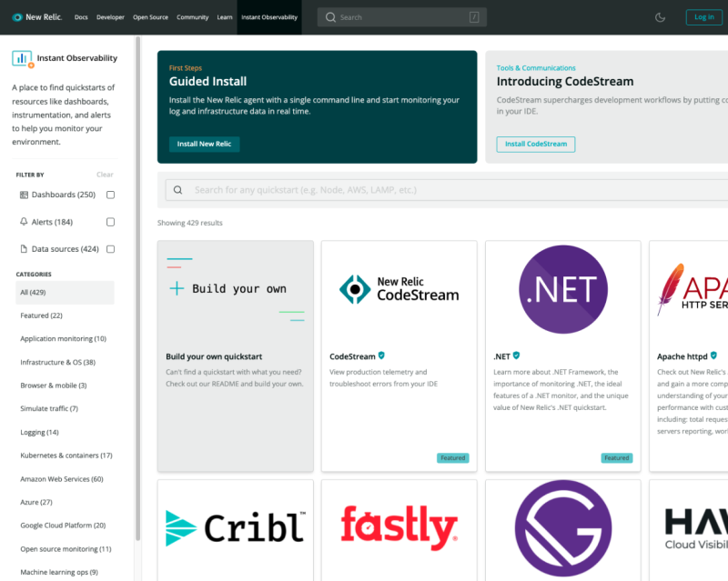
Task: Click the New Relic logo in header
Action: click(37, 17)
